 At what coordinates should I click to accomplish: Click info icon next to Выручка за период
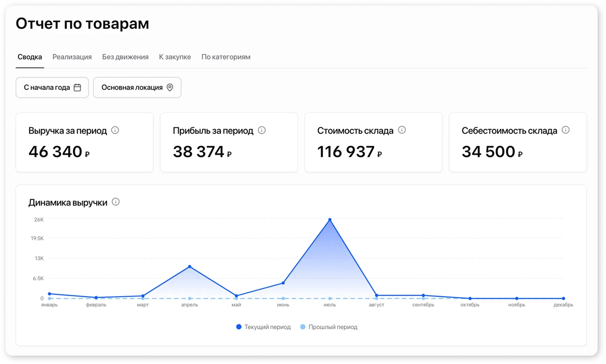click(x=115, y=130)
